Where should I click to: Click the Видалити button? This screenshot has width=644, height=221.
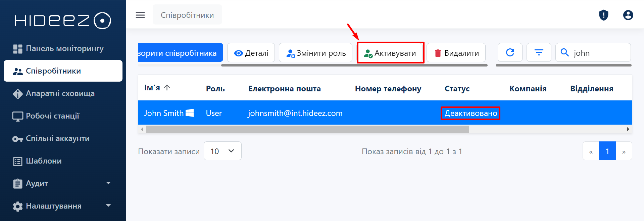(x=456, y=53)
